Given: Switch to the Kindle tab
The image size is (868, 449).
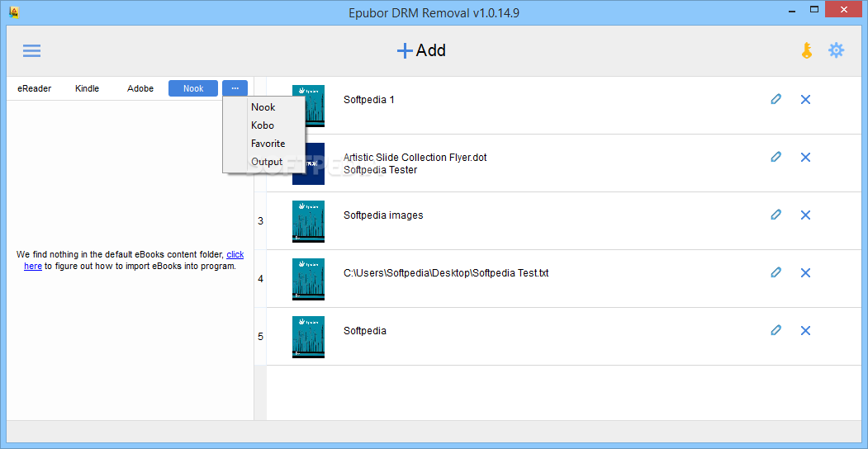Looking at the screenshot, I should [87, 88].
